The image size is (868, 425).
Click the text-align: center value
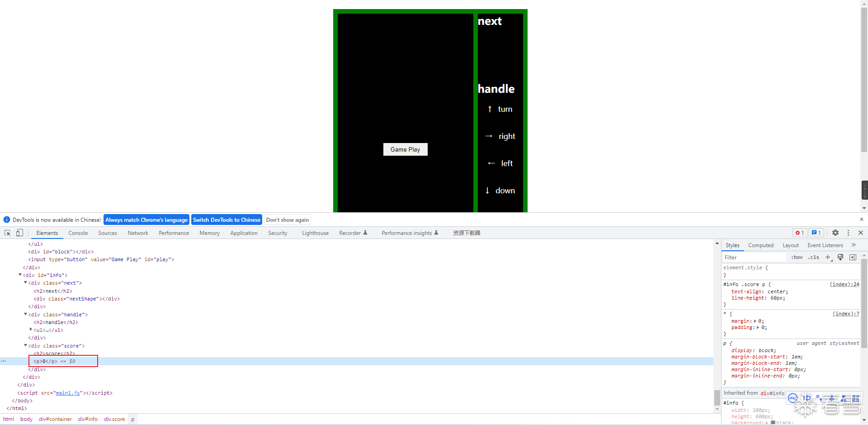click(x=778, y=291)
